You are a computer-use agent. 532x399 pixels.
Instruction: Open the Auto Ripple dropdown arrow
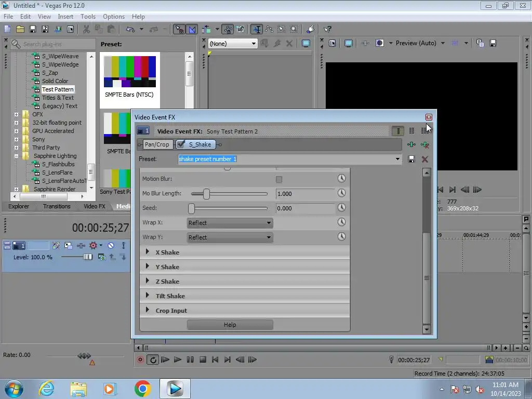(217, 29)
